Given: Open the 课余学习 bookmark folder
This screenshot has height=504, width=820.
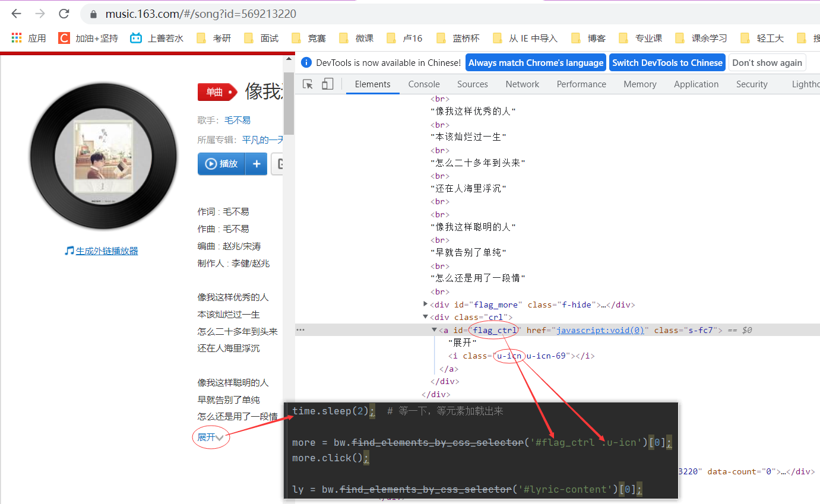Looking at the screenshot, I should (x=701, y=38).
